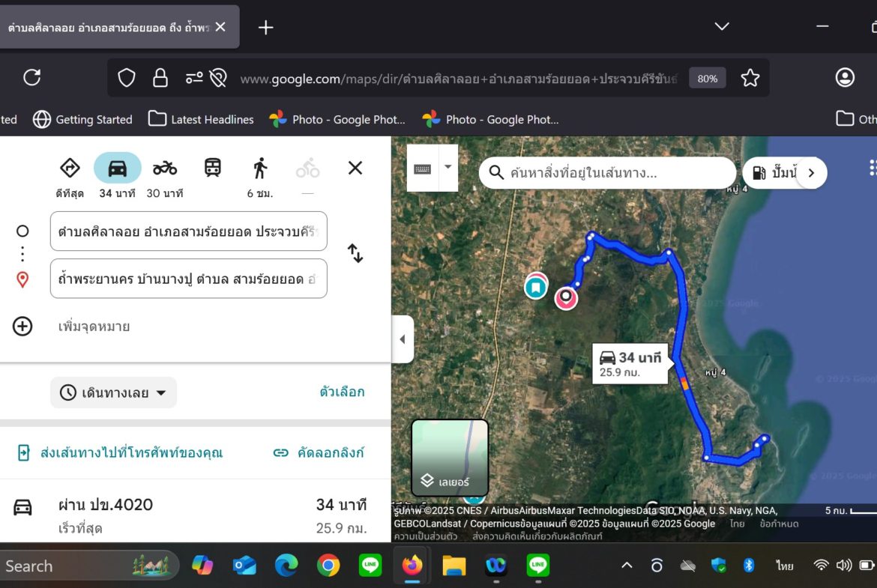Open the leave now departure dropdown
This screenshot has width=877, height=588.
click(113, 392)
